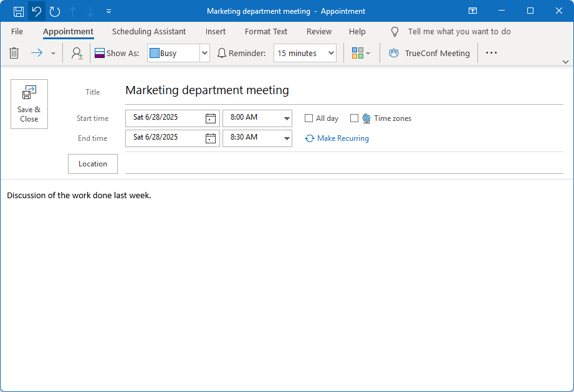This screenshot has width=574, height=392.
Task: Delete the appointment with trash icon
Action: click(14, 53)
